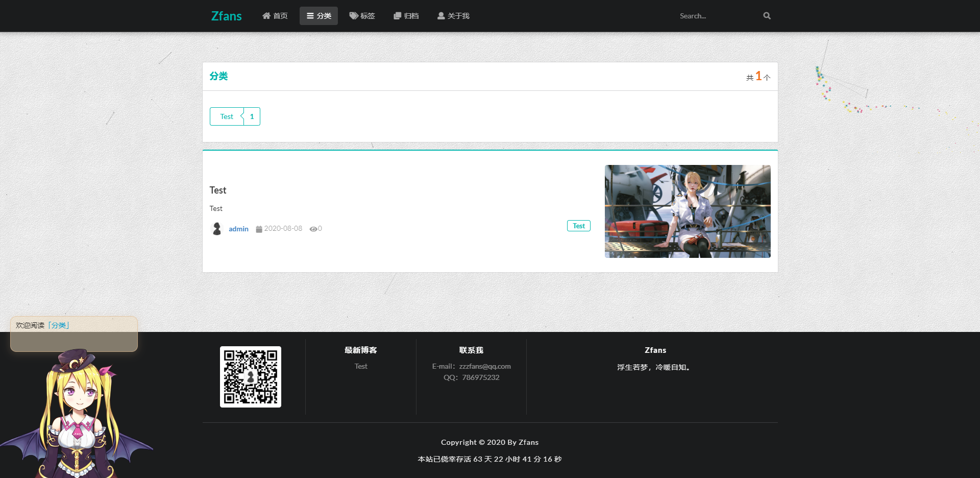Select the Test category button
The height and width of the screenshot is (478, 980).
(x=227, y=116)
